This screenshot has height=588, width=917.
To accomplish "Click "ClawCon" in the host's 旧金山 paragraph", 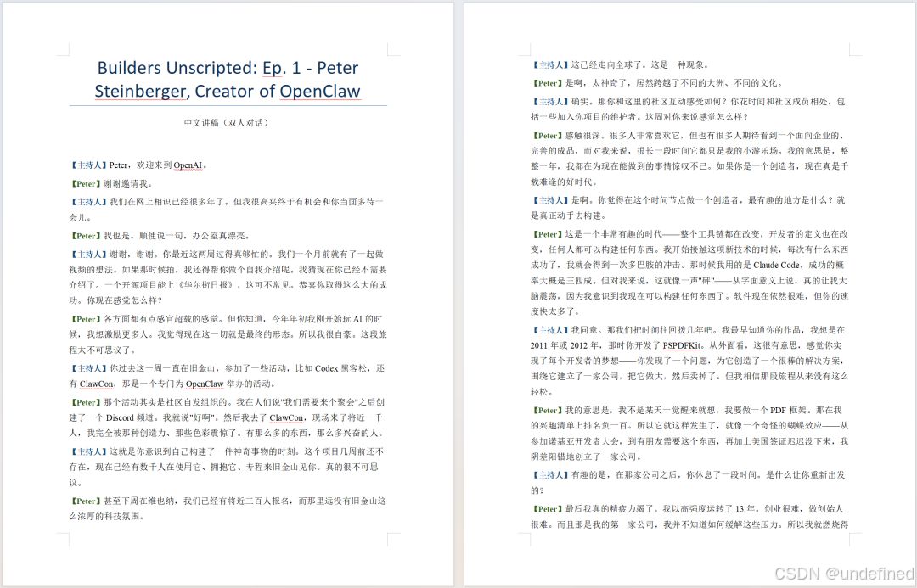I will (x=97, y=384).
